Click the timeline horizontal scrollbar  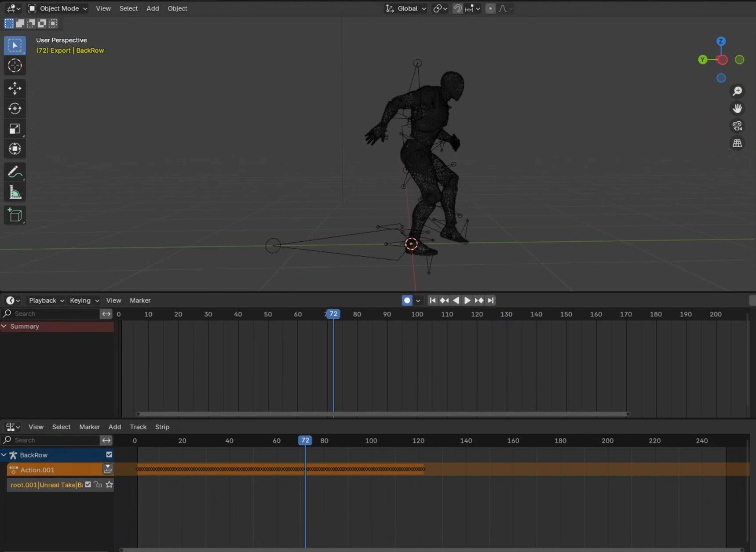pyautogui.click(x=383, y=414)
